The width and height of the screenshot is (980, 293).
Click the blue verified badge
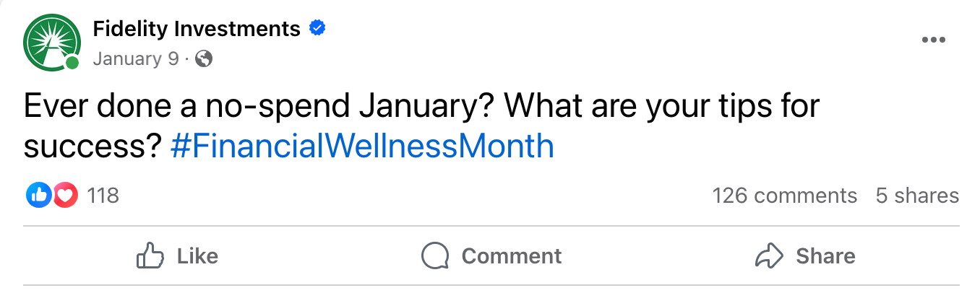pyautogui.click(x=317, y=29)
